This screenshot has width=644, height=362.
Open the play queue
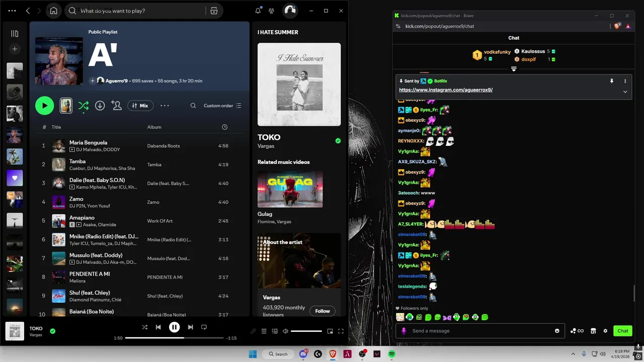pyautogui.click(x=264, y=331)
